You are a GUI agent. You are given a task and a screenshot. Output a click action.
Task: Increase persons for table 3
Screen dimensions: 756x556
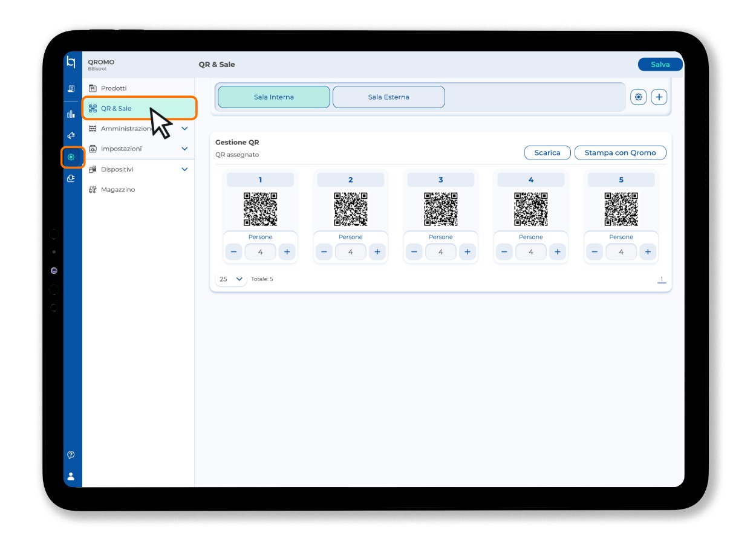(x=468, y=252)
